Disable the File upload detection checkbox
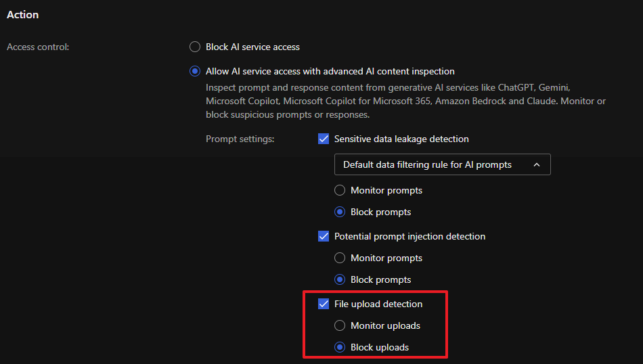The height and width of the screenshot is (364, 643). click(324, 304)
